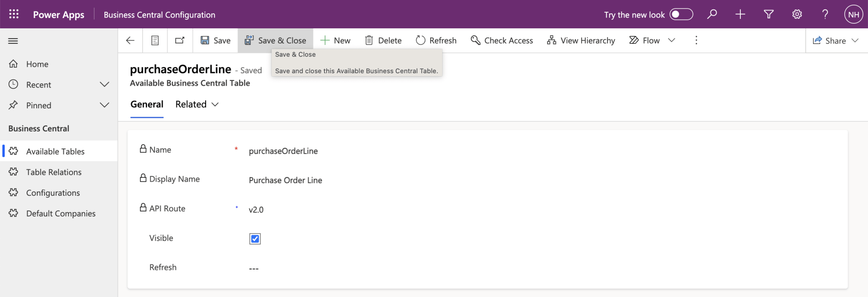Click the Configurations puzzle icon
868x297 pixels.
(14, 192)
